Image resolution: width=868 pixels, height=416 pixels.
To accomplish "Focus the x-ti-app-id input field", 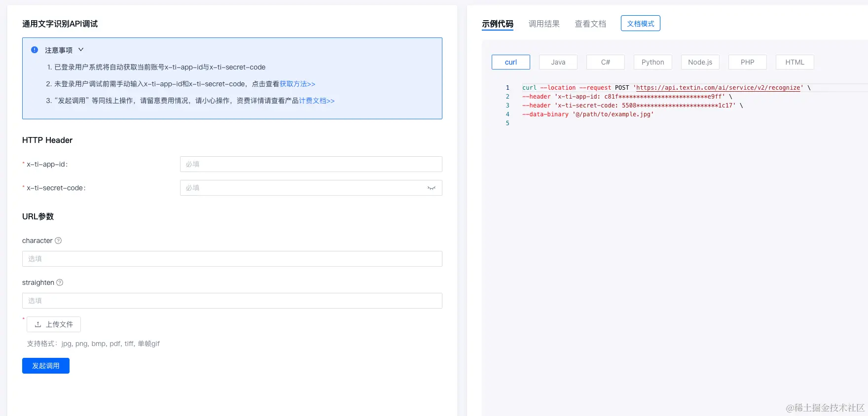I will 311,164.
